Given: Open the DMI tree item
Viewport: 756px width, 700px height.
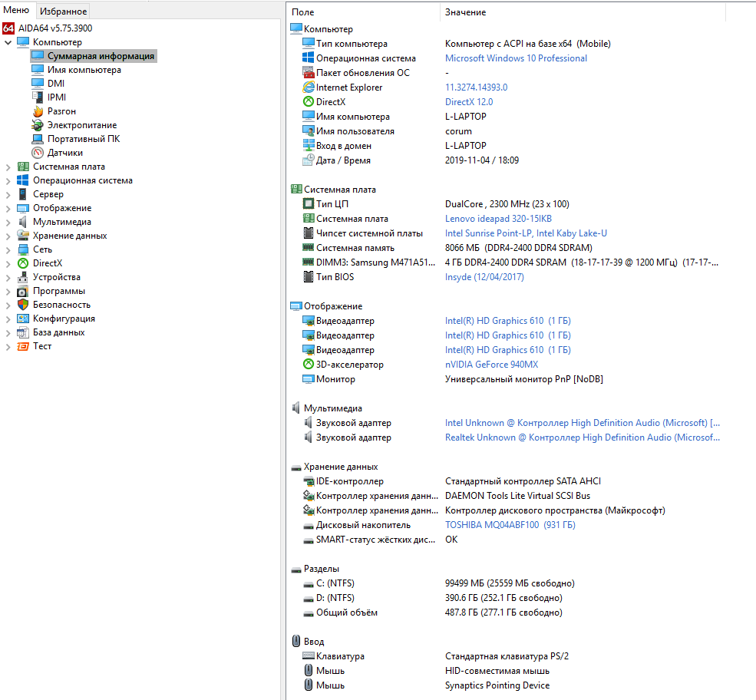Looking at the screenshot, I should click(x=56, y=84).
